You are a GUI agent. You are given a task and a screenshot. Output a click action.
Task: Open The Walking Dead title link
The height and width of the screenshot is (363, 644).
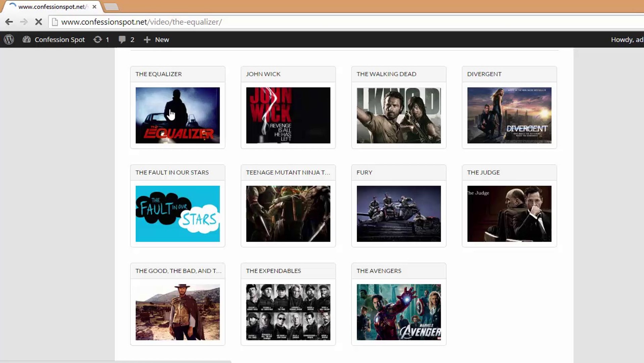386,74
